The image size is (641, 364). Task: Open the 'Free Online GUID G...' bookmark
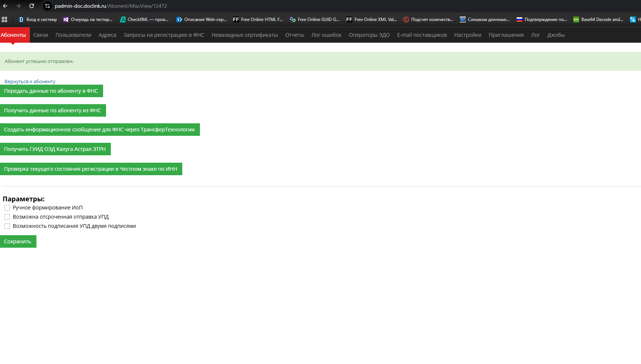coord(314,20)
